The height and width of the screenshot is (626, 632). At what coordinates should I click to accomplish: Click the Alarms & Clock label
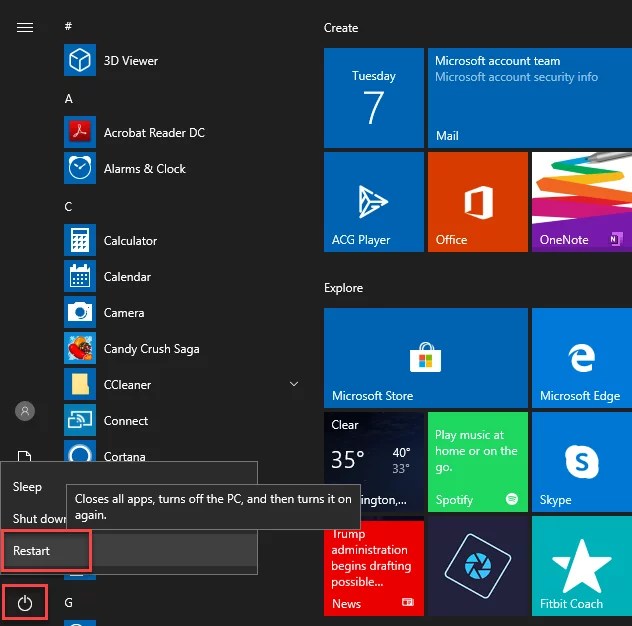[x=145, y=168]
